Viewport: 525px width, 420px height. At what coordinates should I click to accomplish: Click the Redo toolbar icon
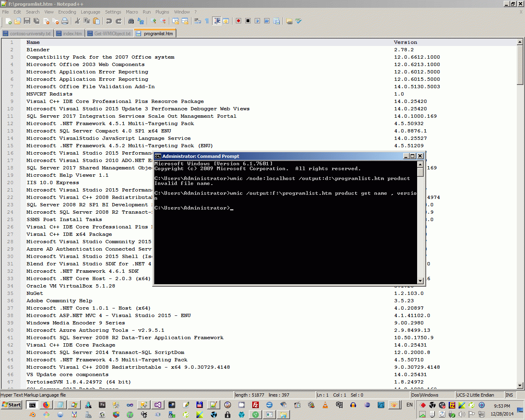coord(118,21)
